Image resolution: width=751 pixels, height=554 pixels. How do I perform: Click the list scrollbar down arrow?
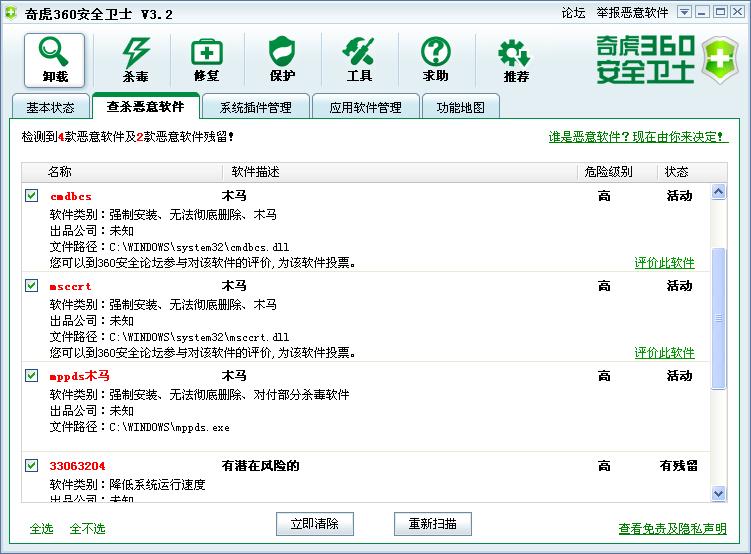tap(718, 494)
